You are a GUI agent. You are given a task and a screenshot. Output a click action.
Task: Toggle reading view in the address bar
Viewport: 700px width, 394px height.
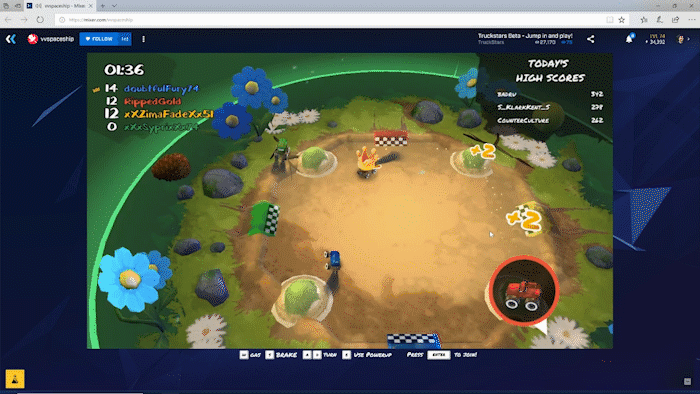click(609, 20)
